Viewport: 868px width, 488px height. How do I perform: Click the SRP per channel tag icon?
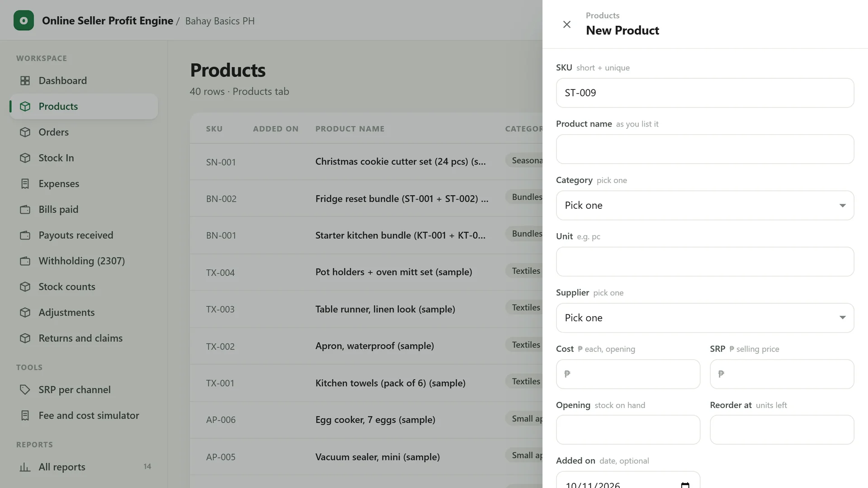tap(25, 389)
